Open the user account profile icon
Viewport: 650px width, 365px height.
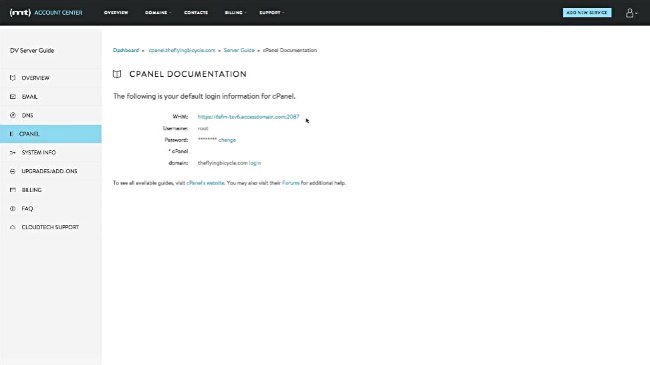click(631, 13)
